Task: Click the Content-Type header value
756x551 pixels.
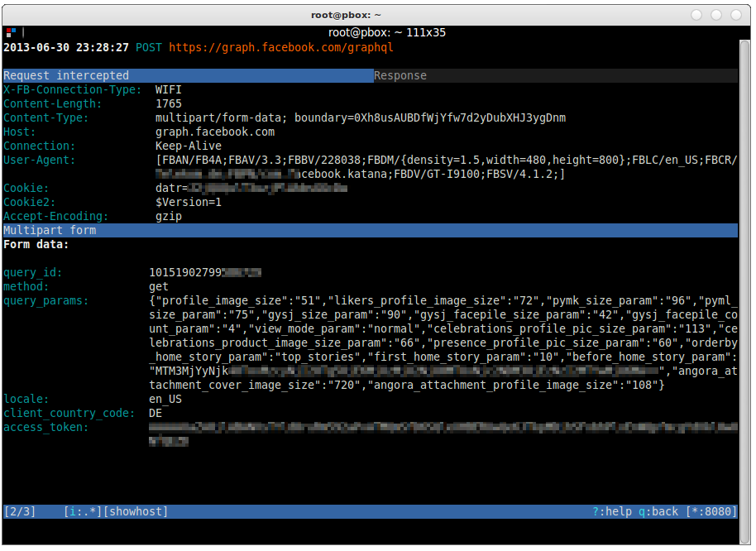Action: (x=360, y=118)
